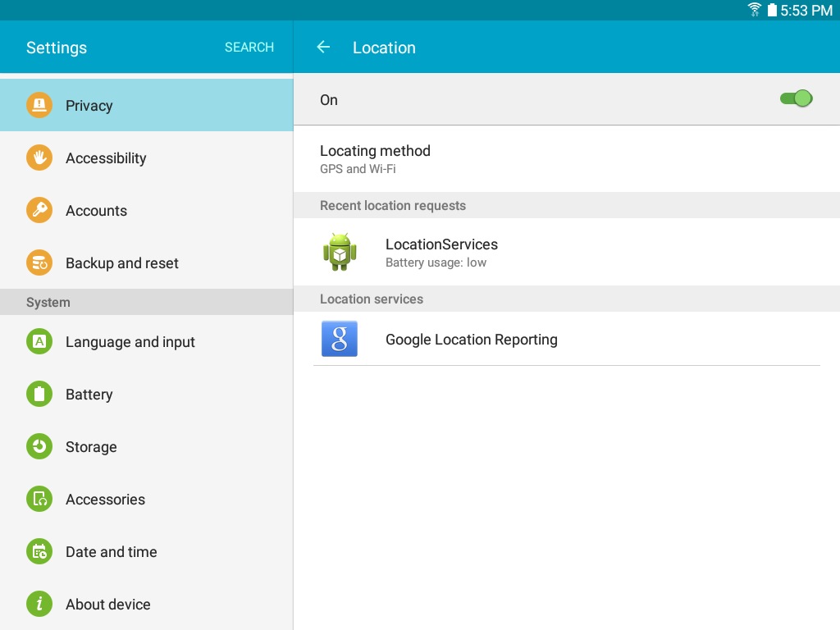840x630 pixels.
Task: Tap the Backup and reset icon
Action: click(x=39, y=262)
